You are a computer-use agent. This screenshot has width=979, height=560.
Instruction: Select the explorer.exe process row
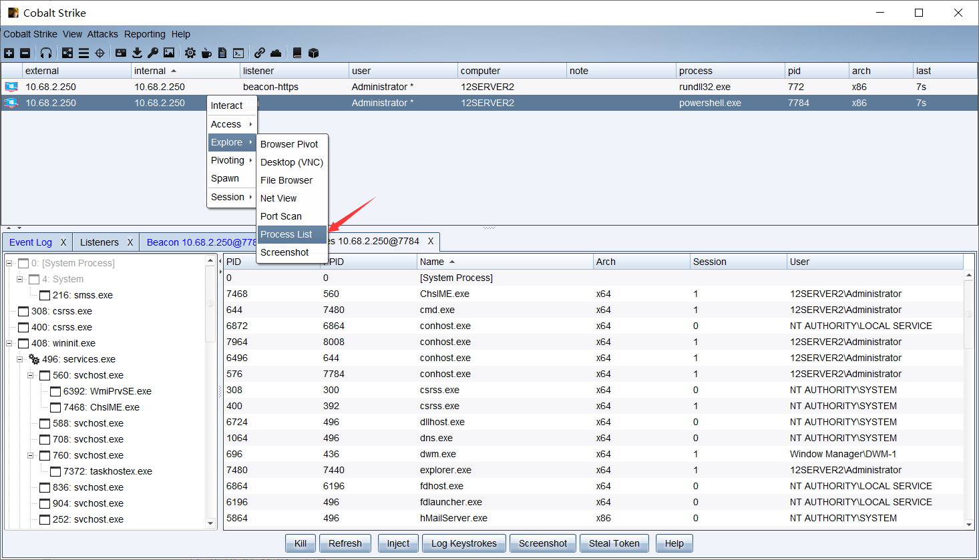594,470
